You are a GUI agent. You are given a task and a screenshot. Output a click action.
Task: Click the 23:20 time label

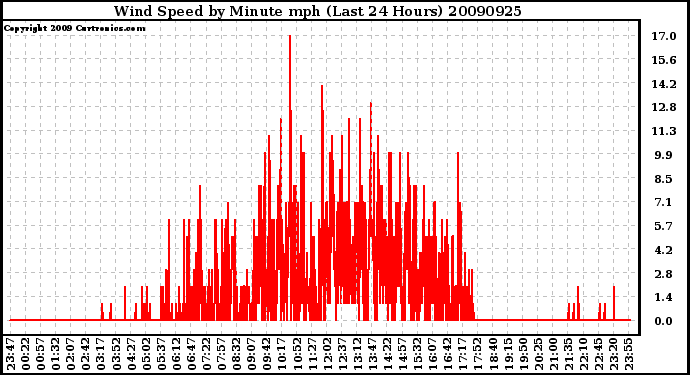pos(613,354)
